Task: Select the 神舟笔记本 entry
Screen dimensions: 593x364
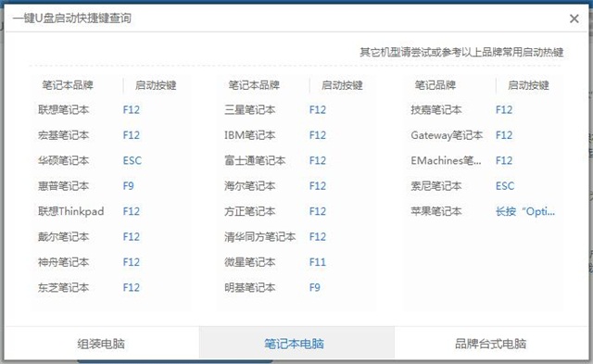Action: coord(64,262)
